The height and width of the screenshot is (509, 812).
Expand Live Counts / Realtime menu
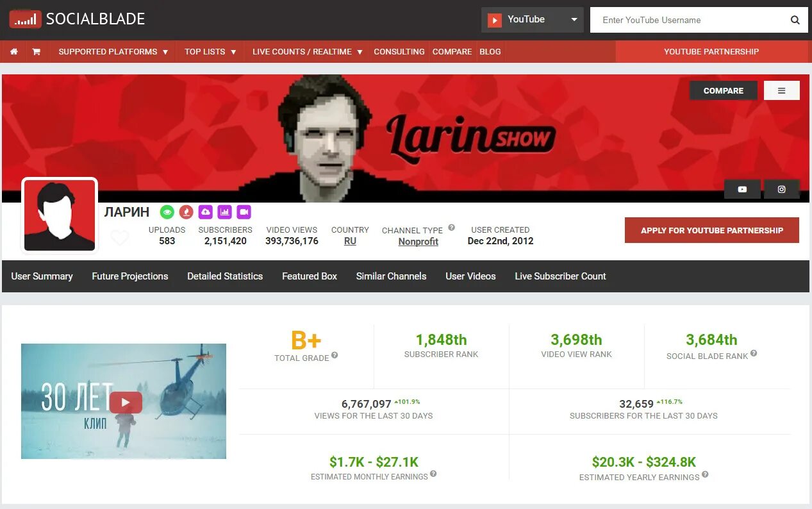[x=308, y=52]
